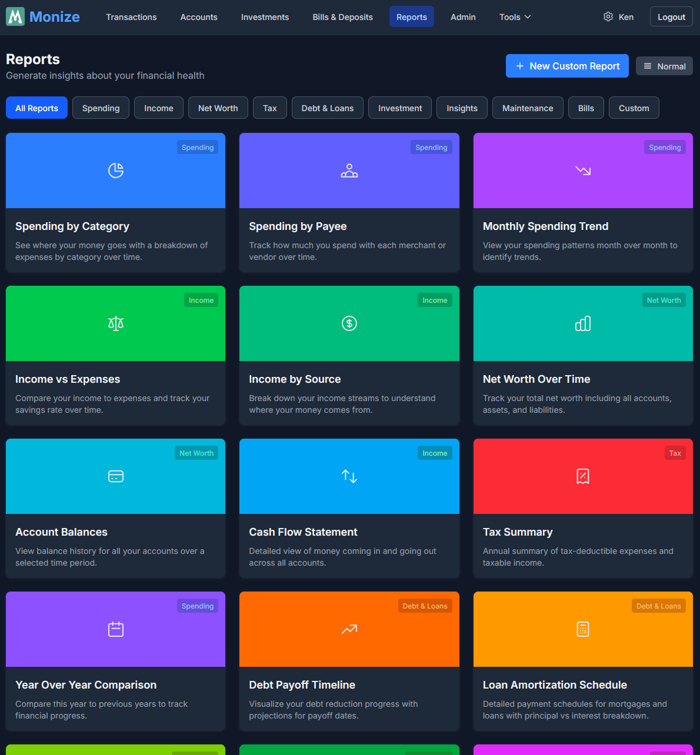
Task: Show Custom reports filter
Action: click(634, 108)
